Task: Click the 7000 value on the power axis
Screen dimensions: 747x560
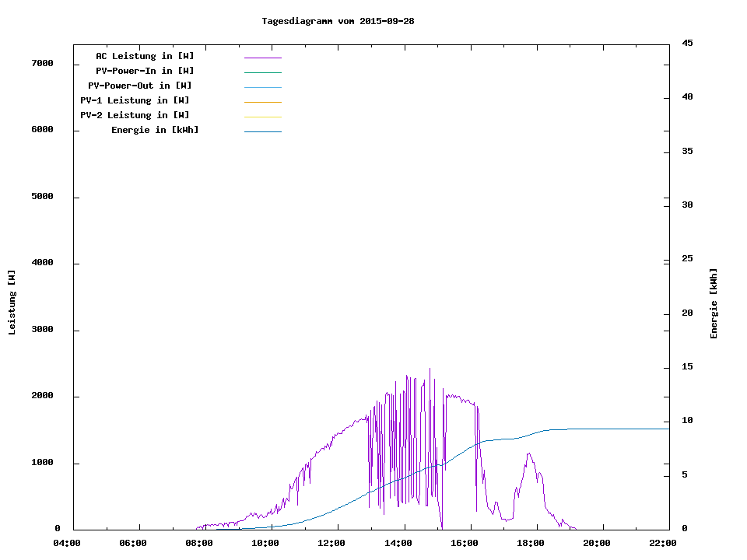Action: [x=43, y=63]
